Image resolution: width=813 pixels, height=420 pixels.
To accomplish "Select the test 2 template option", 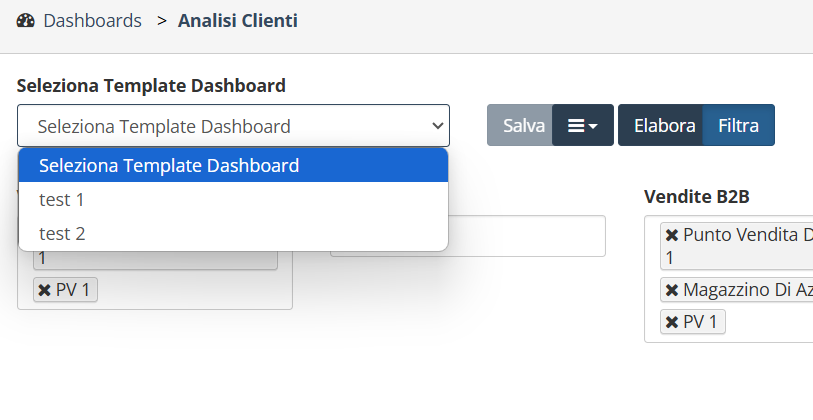I will point(233,233).
